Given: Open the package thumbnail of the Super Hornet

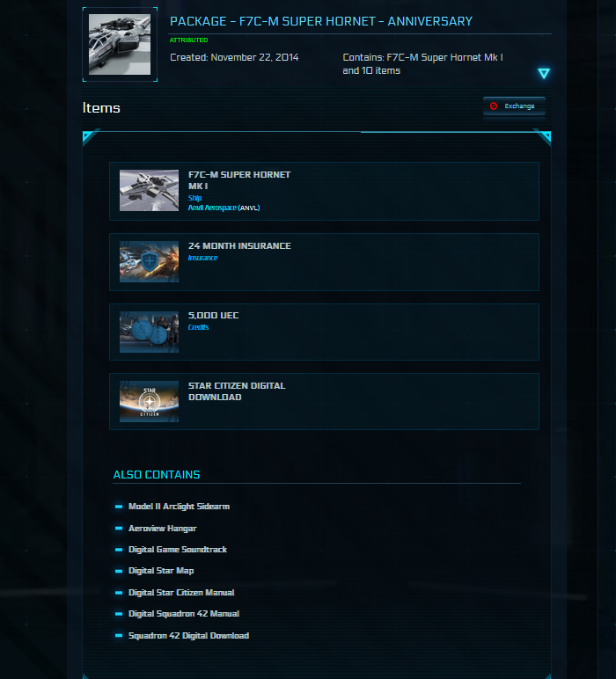Looking at the screenshot, I should 120,44.
